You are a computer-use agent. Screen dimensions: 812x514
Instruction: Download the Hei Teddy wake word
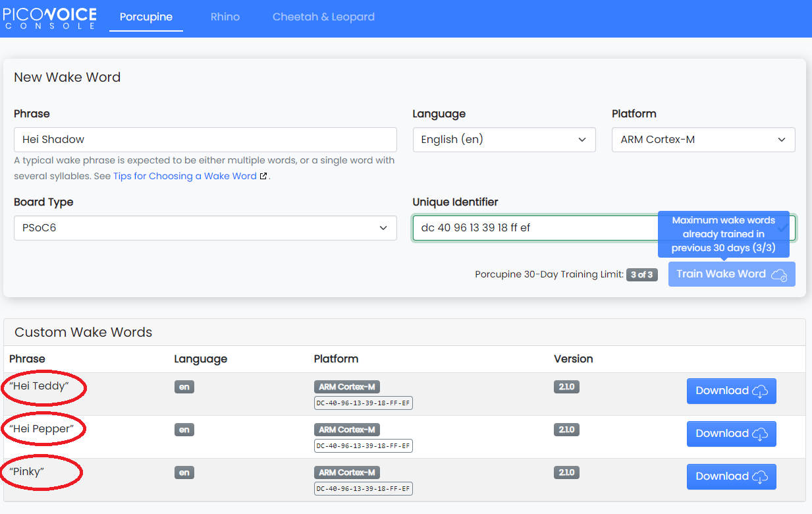click(x=732, y=391)
